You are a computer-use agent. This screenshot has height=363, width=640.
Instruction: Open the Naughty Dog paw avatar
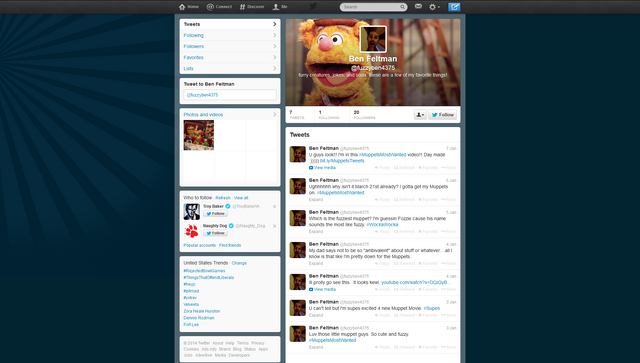[191, 231]
